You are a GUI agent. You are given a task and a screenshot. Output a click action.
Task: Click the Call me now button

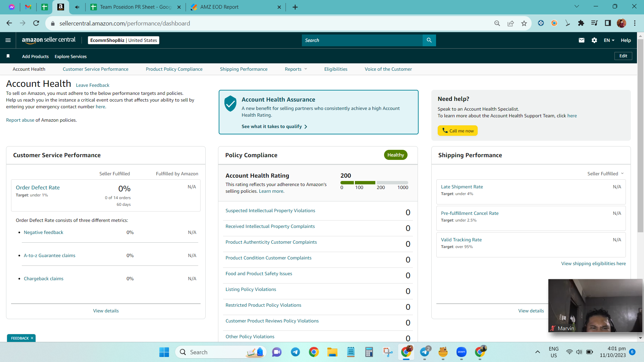pos(458,131)
